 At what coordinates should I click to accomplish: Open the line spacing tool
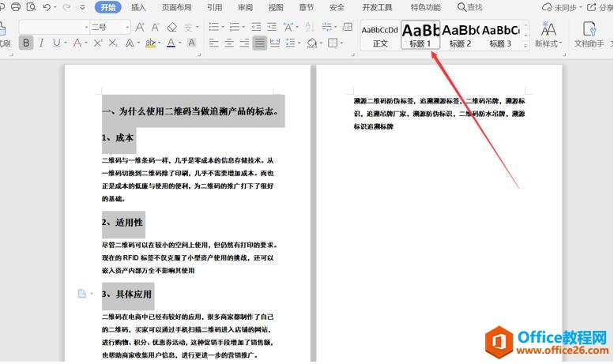pyautogui.click(x=291, y=43)
